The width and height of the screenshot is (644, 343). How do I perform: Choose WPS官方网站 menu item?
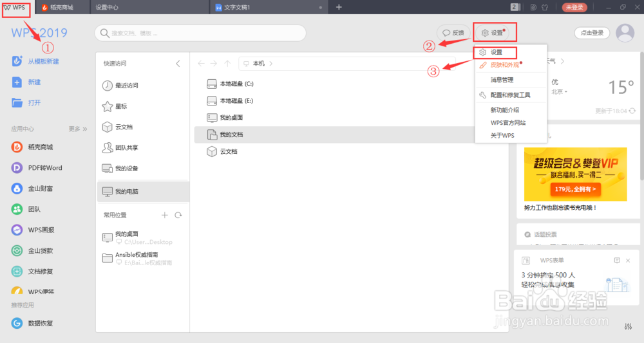[511, 123]
